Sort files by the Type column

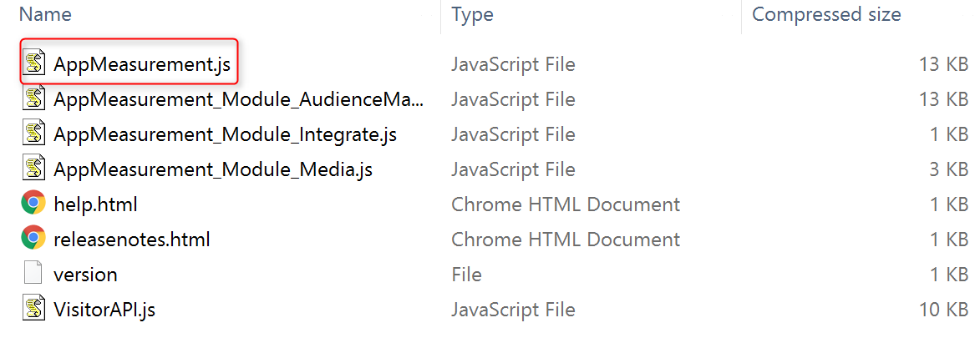click(472, 14)
